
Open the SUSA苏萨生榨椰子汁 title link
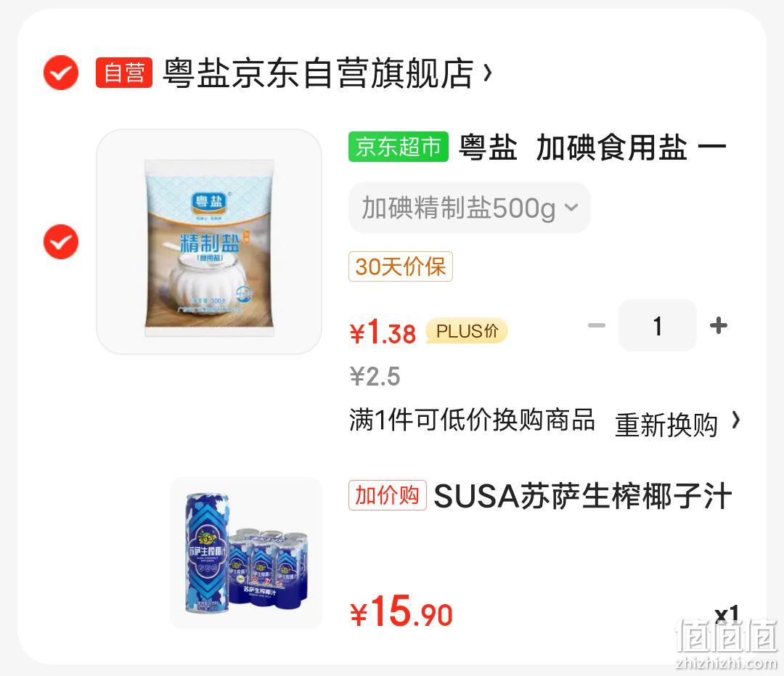[x=583, y=496]
